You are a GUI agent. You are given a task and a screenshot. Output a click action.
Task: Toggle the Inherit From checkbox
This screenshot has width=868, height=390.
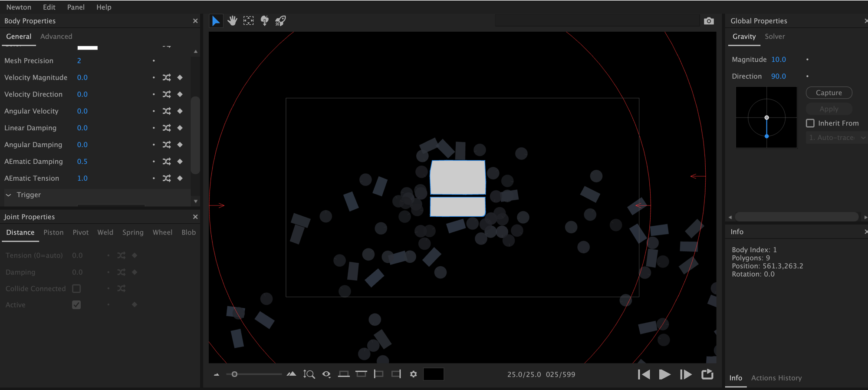tap(810, 123)
